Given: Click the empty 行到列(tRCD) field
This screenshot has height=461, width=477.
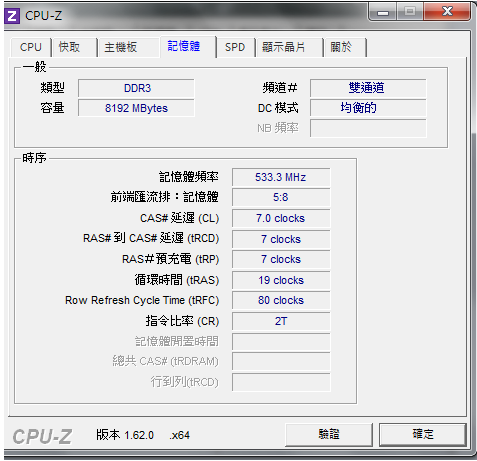Looking at the screenshot, I should click(281, 382).
